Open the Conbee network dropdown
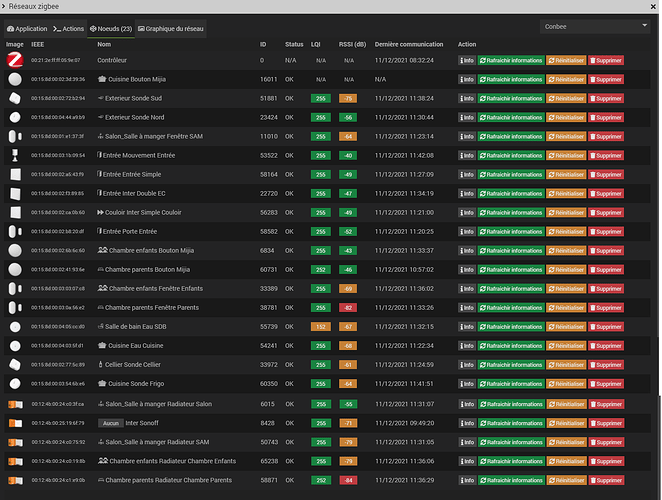662x500 pixels. point(595,26)
